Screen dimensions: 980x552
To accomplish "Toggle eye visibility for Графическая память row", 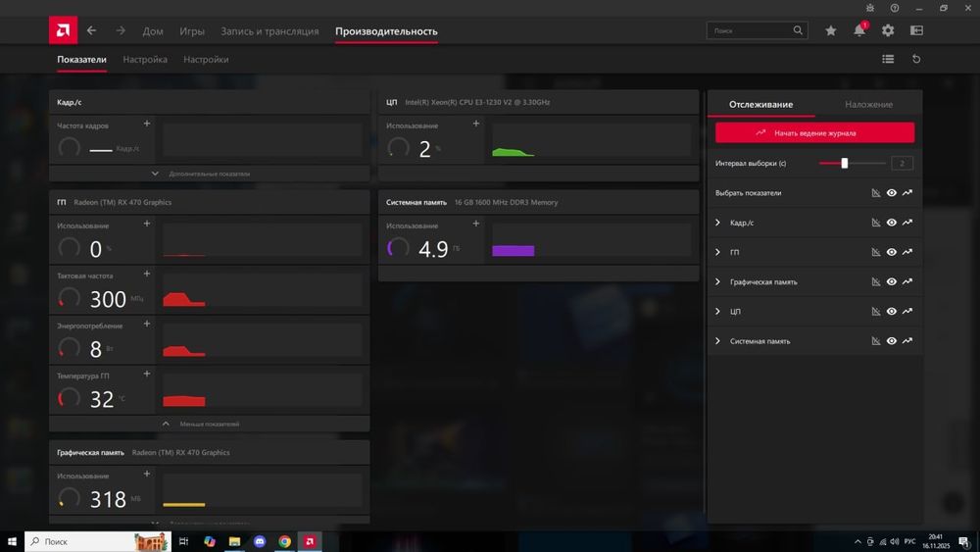I will click(x=891, y=282).
